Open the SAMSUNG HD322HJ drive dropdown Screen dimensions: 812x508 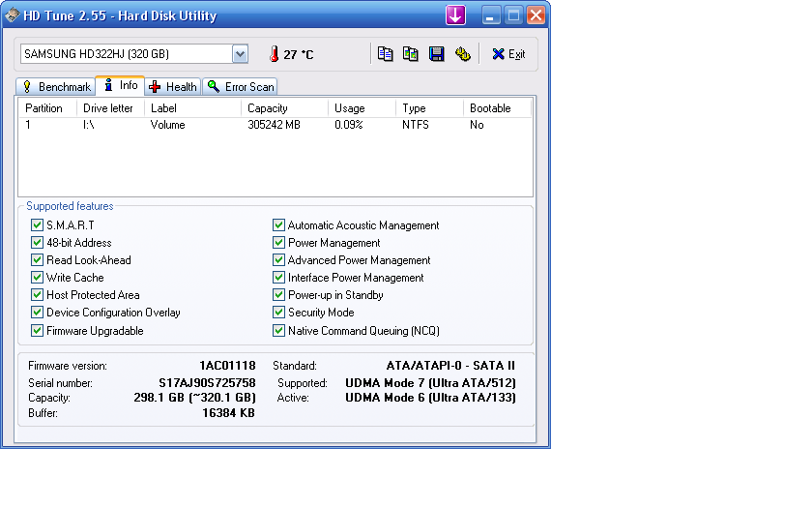pyautogui.click(x=240, y=54)
